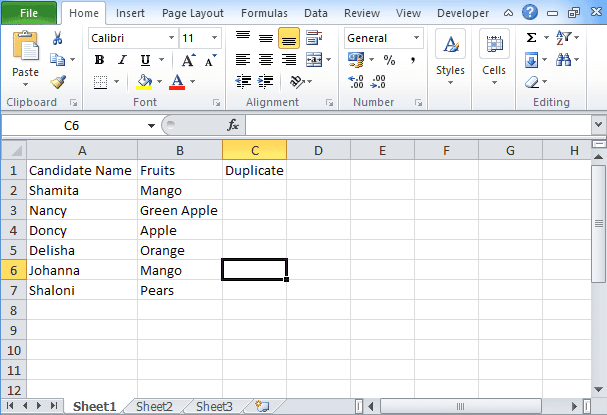Screen dimensions: 607x415
Task: Open Excel Help question mark
Action: point(529,12)
